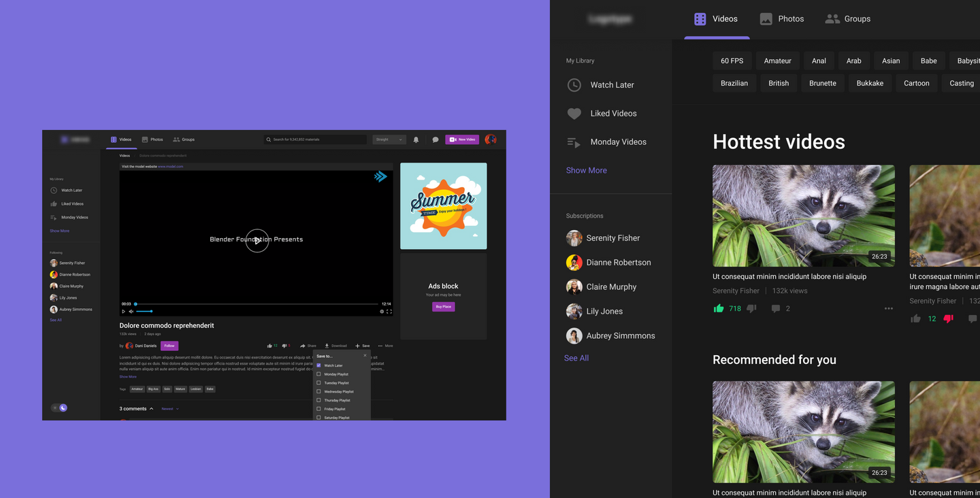Open video player settings gear
This screenshot has height=498, width=980.
pos(382,312)
